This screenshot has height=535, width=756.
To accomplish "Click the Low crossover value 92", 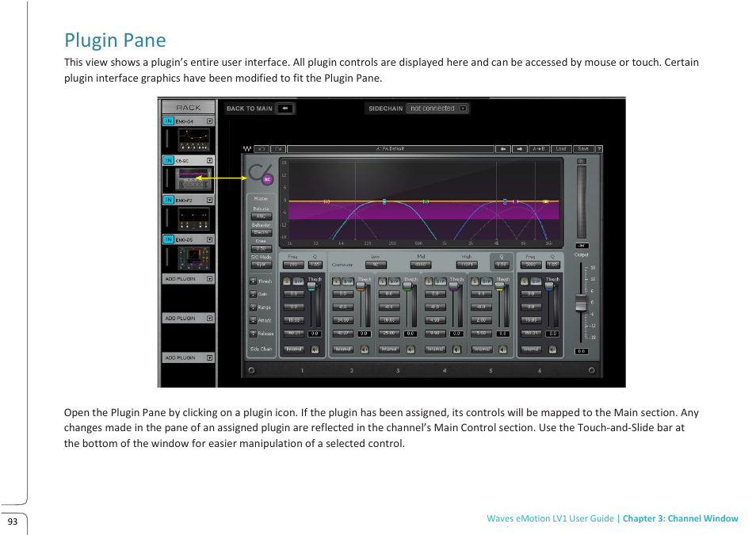I will click(x=376, y=265).
